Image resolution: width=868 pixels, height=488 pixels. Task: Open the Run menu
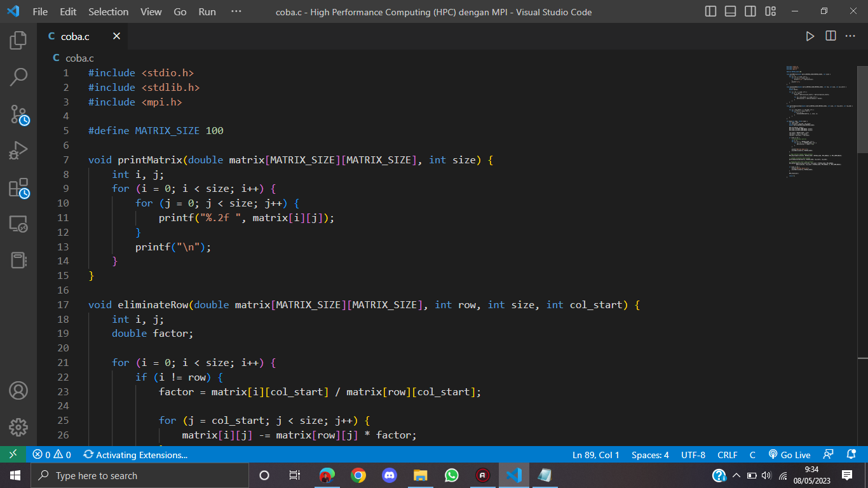coord(207,11)
